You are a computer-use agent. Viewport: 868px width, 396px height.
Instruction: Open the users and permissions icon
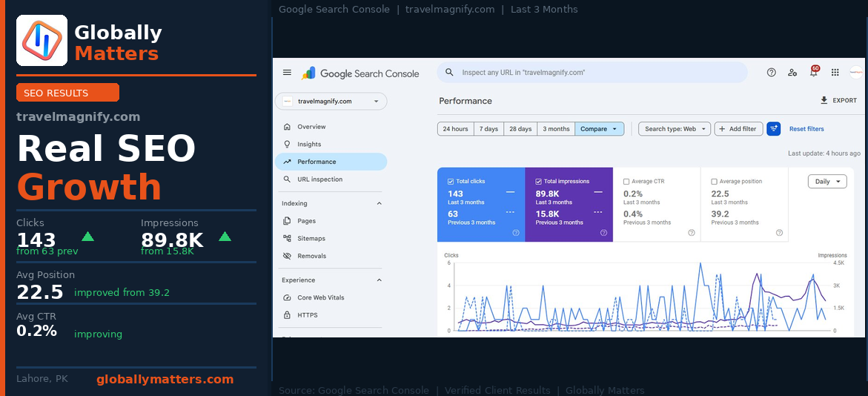(x=792, y=73)
